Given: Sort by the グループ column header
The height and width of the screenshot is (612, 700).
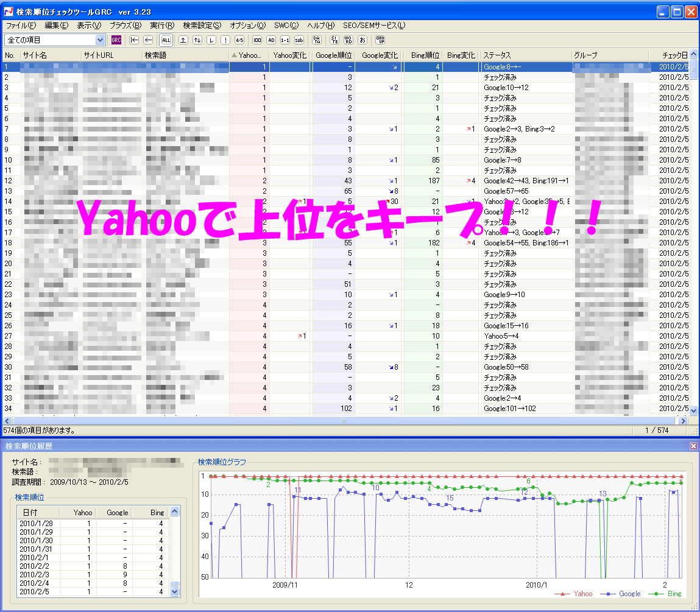Looking at the screenshot, I should click(x=610, y=55).
